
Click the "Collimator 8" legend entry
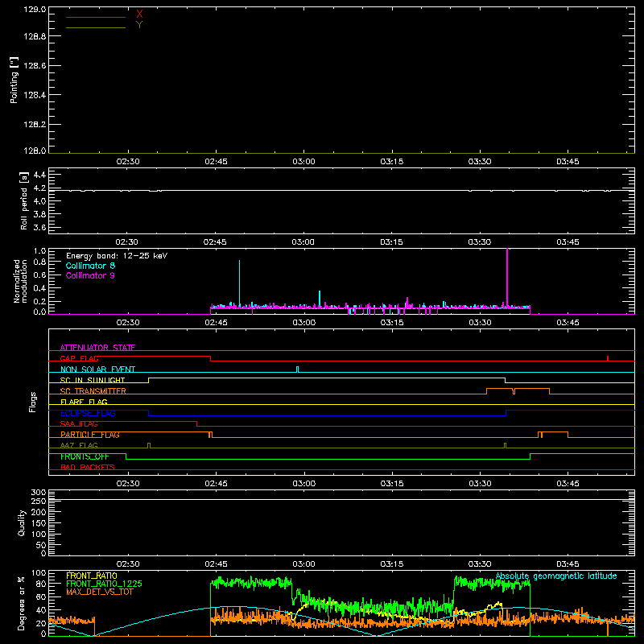tap(90, 266)
